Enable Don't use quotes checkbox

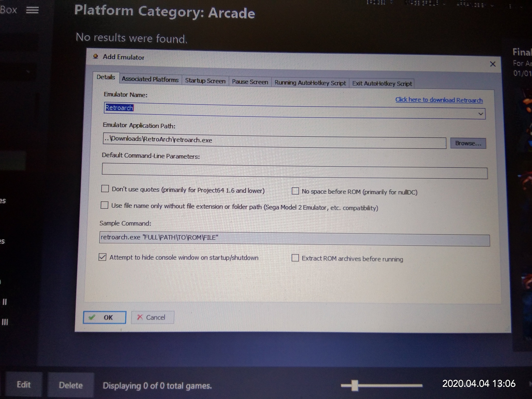[x=105, y=189]
